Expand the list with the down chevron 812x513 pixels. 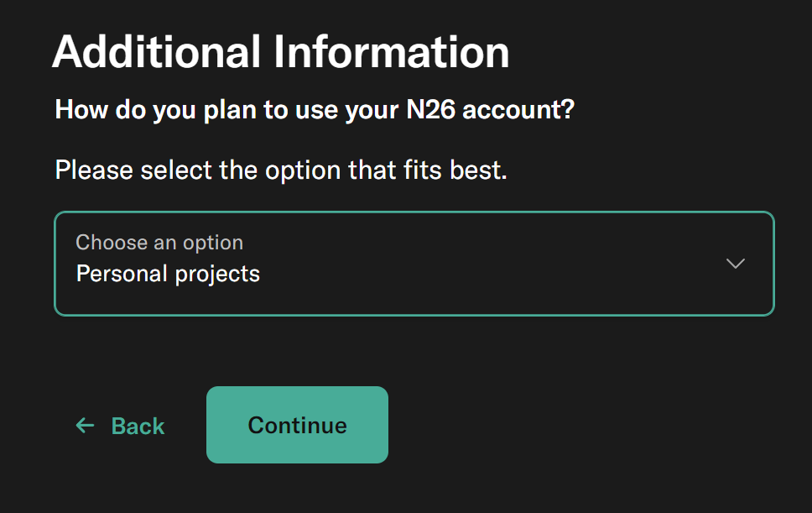(735, 264)
